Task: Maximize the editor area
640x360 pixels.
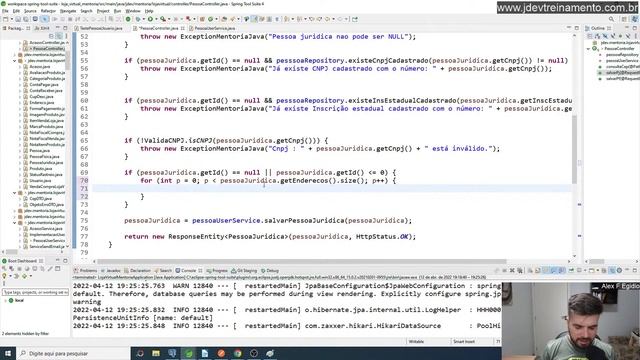Action: pos(576,28)
